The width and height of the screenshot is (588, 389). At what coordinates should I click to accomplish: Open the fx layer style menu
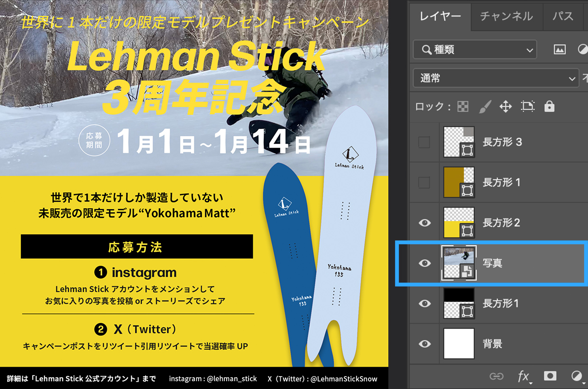[x=524, y=377]
